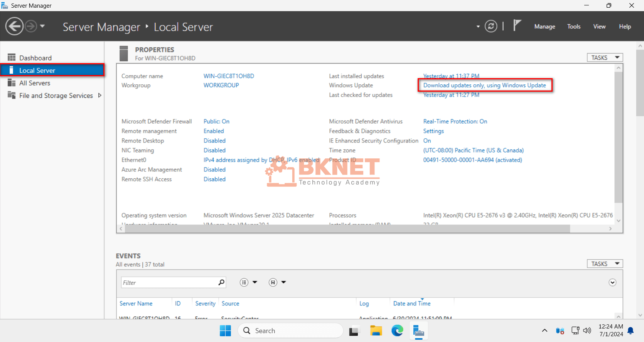
Task: Refresh Server Manager with the refresh icon
Action: [x=491, y=26]
